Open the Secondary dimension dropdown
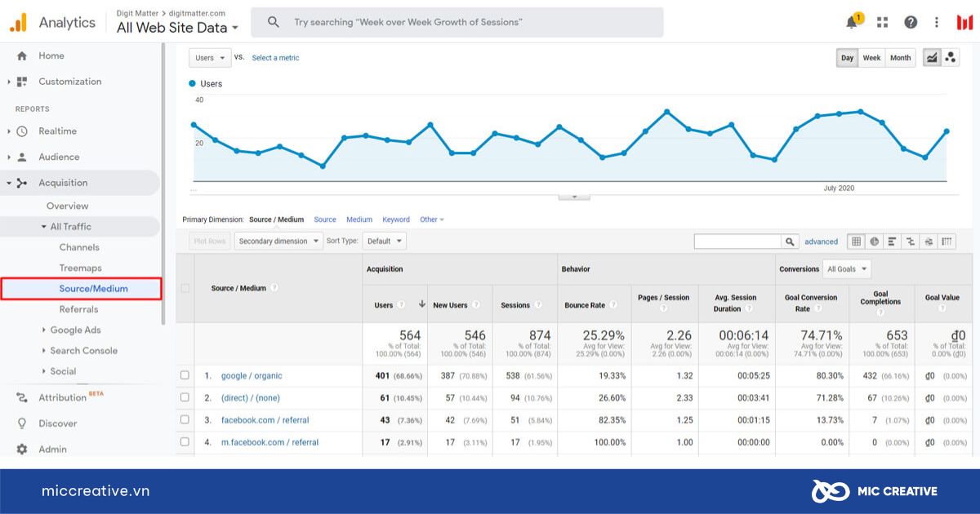 [x=278, y=241]
